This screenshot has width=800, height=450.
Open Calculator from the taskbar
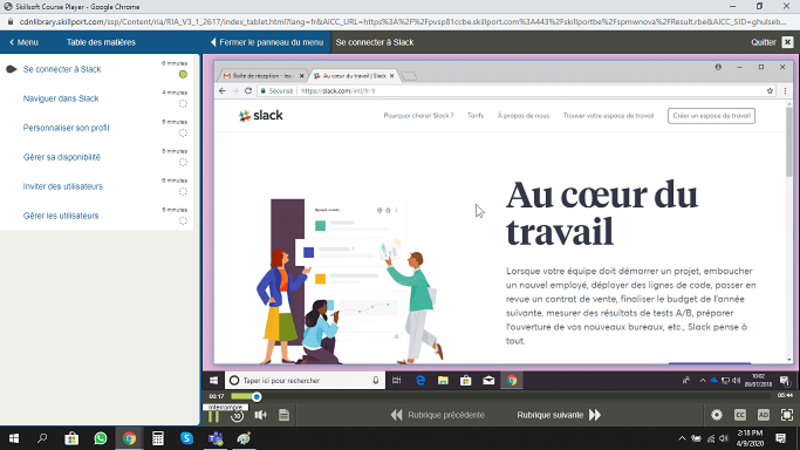point(158,438)
